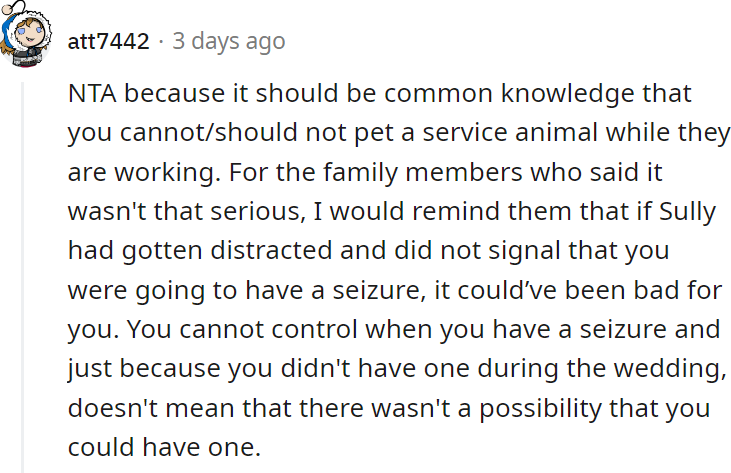This screenshot has height=473, width=731.
Task: Click the word "wedding" in the comment
Action: 671,367
